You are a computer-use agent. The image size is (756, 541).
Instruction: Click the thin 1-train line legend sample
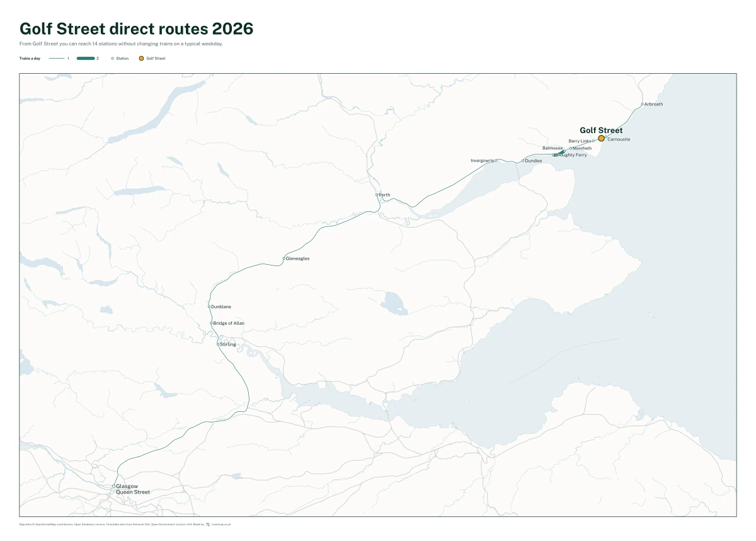(x=57, y=58)
